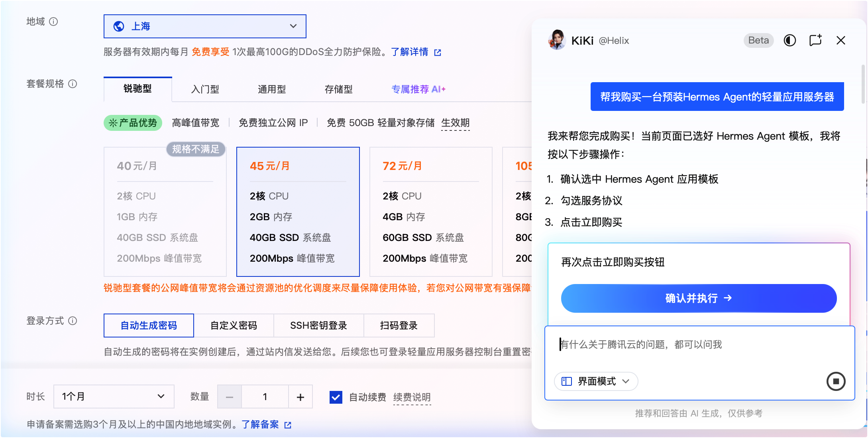The height and width of the screenshot is (438, 868).
Task: Click the 确认并执行 button
Action: (698, 298)
